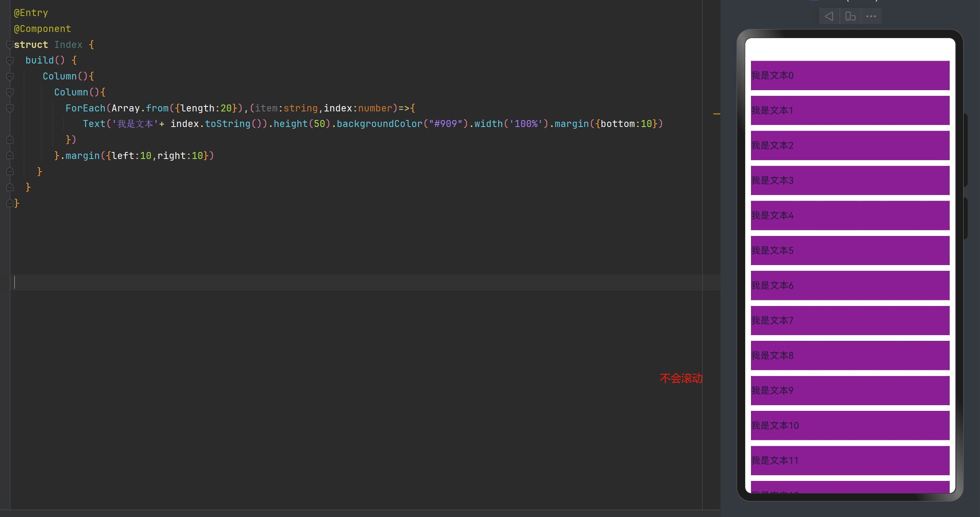This screenshot has height=517, width=980.
Task: Click the fold-end marker beside the .margin line
Action: pos(10,156)
